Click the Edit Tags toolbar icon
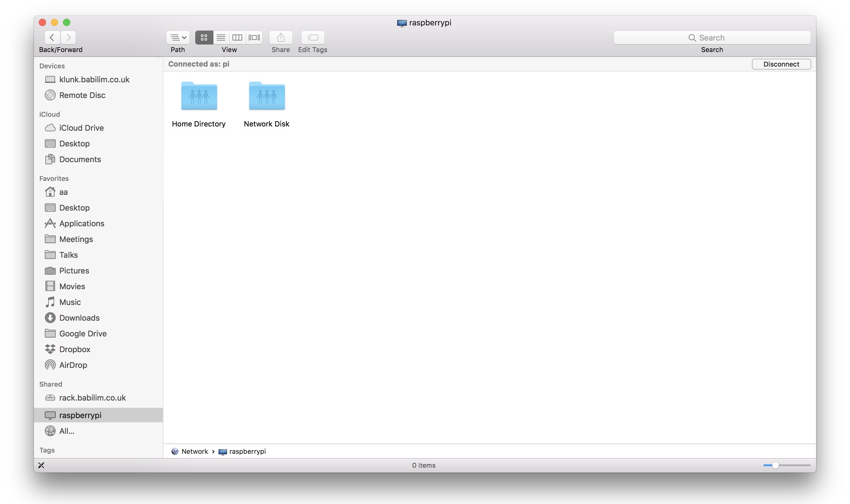The image size is (850, 504). point(312,37)
